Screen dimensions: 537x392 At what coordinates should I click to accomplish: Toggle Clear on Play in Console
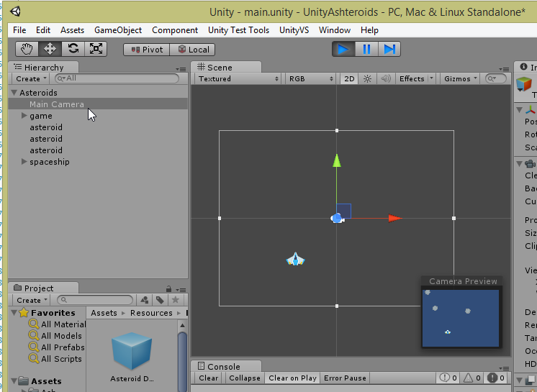tap(292, 378)
